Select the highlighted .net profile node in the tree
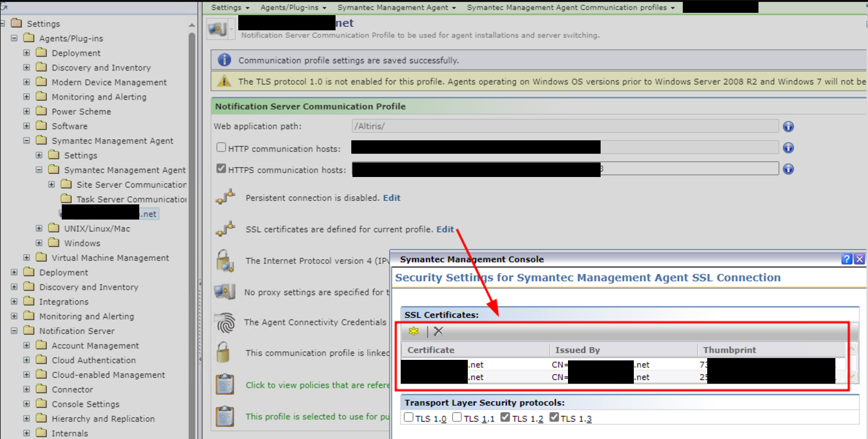The height and width of the screenshot is (439, 868). tap(109, 214)
